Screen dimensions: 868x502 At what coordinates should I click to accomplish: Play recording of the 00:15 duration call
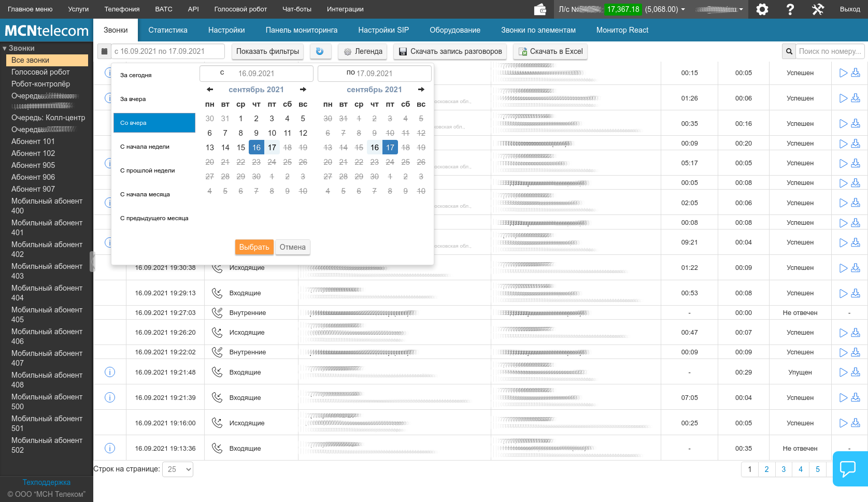(843, 73)
